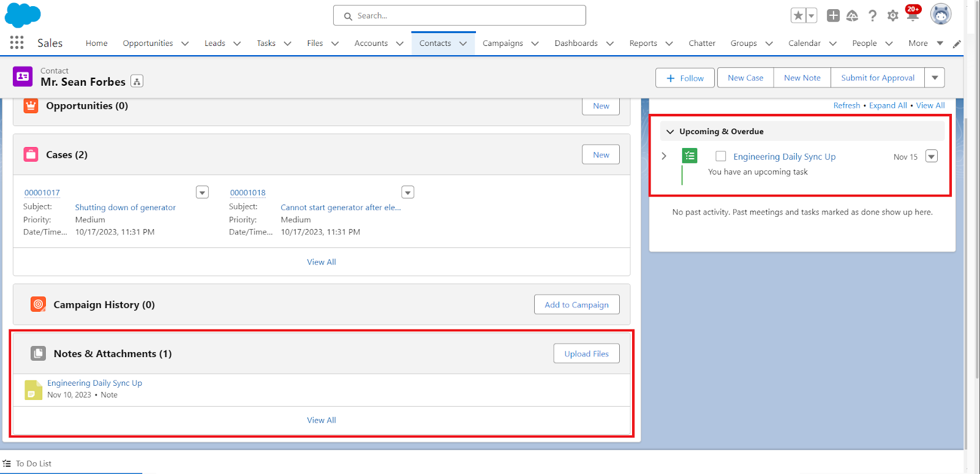Click the search magnifier icon
This screenshot has width=980, height=474.
click(x=348, y=16)
